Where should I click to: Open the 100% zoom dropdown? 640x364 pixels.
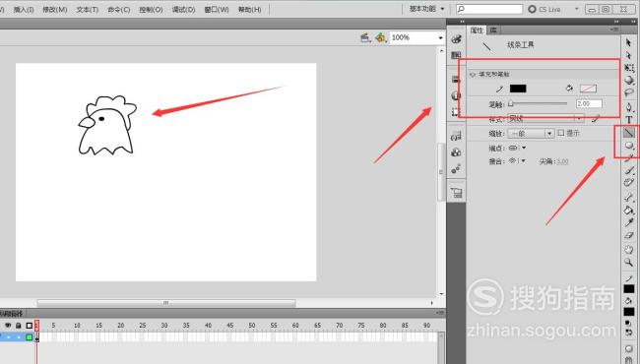441,38
